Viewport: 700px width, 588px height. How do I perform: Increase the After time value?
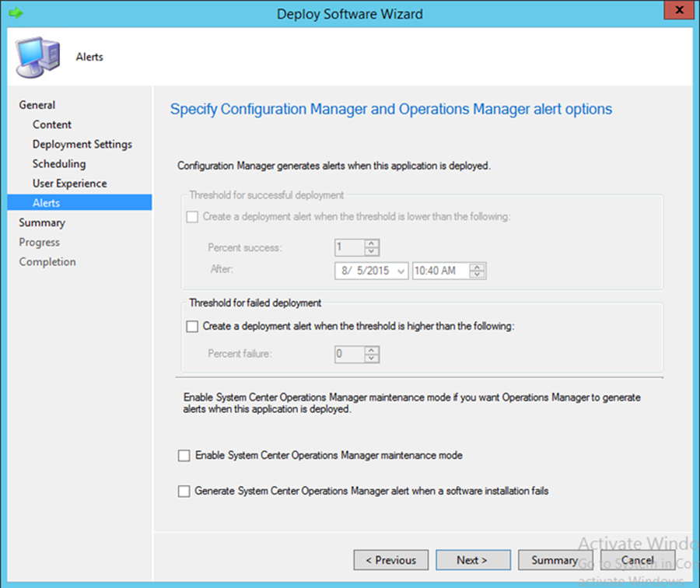pos(478,267)
